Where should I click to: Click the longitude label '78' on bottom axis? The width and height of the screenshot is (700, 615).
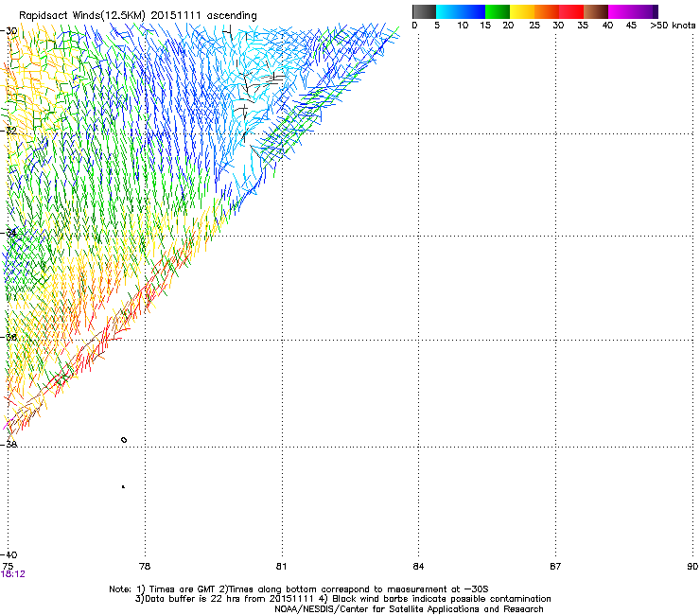click(145, 567)
